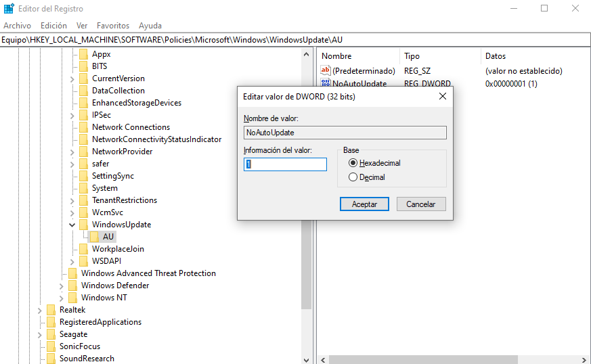Image resolution: width=591 pixels, height=364 pixels.
Task: Open the Archivo menu
Action: click(17, 26)
